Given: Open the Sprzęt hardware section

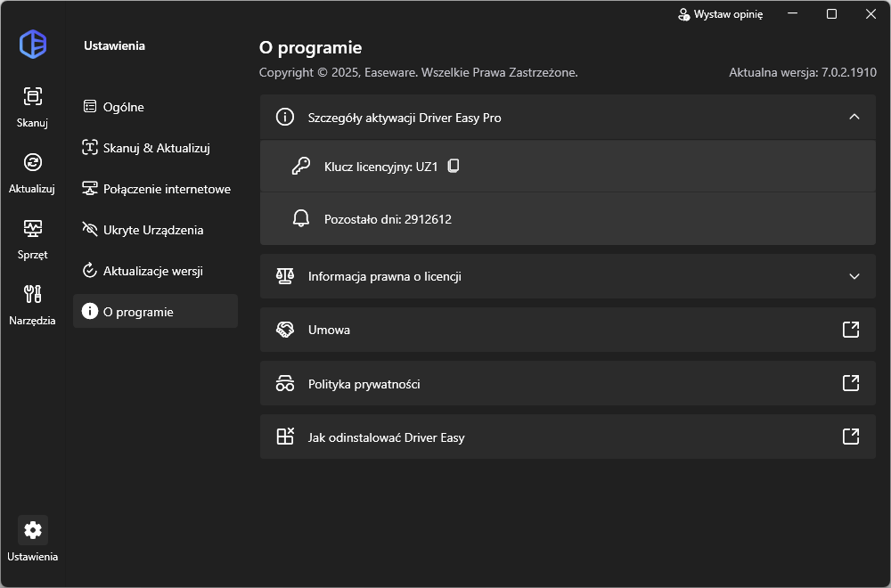Looking at the screenshot, I should click(x=32, y=239).
